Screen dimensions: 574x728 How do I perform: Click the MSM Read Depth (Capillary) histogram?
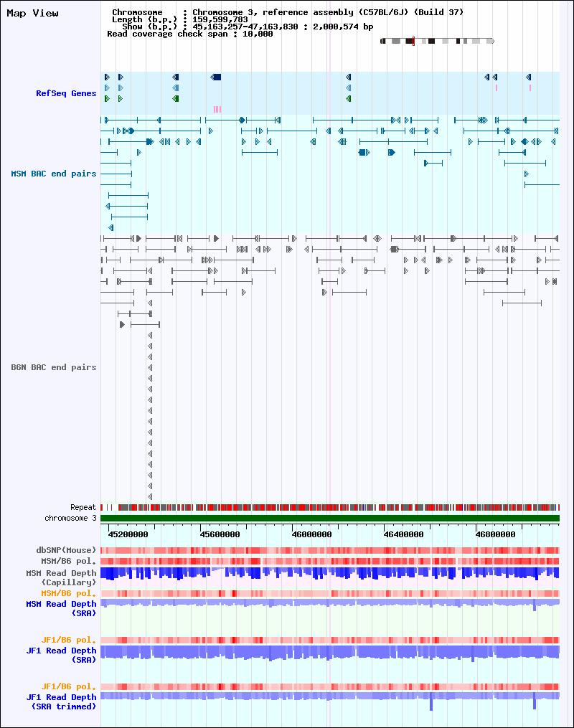coord(330,573)
